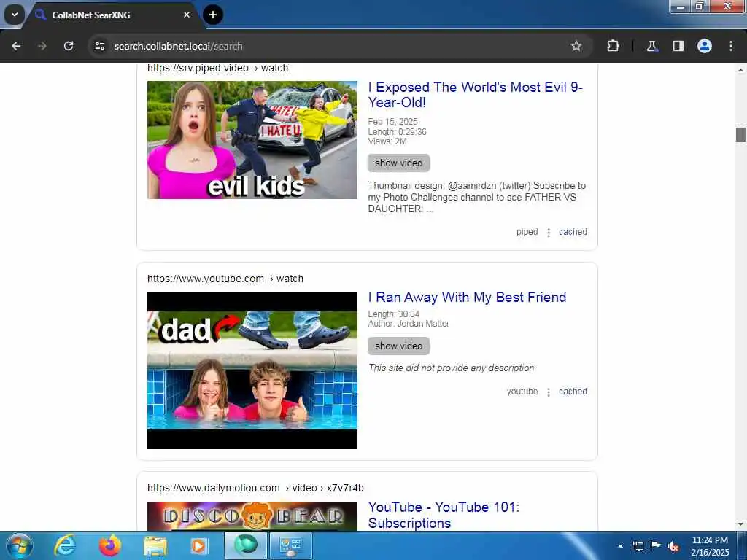Click 'Author: Jordan Matter' text
The image size is (747, 560).
tap(409, 324)
